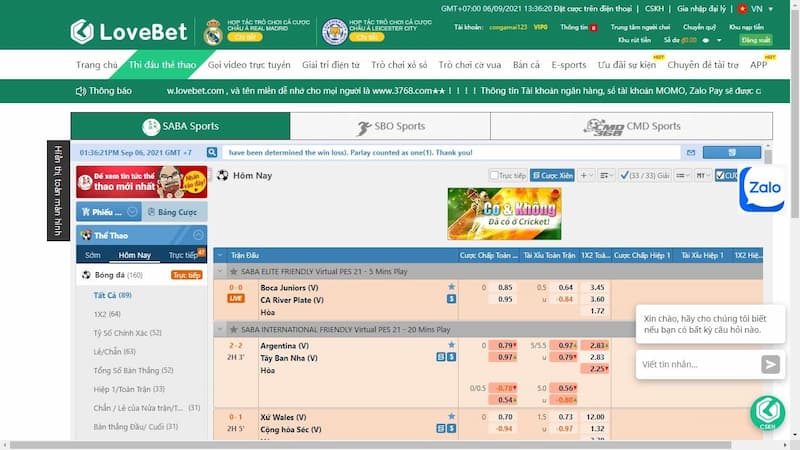The height and width of the screenshot is (450, 800).
Task: Collapse the SABA INTERNATIONAL FRIENDLY league row
Action: pos(220,330)
